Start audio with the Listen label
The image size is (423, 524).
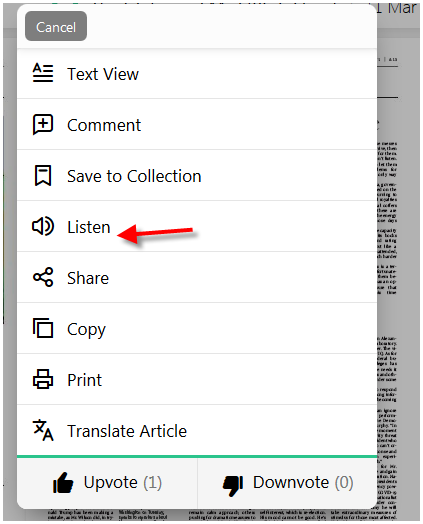tap(89, 227)
